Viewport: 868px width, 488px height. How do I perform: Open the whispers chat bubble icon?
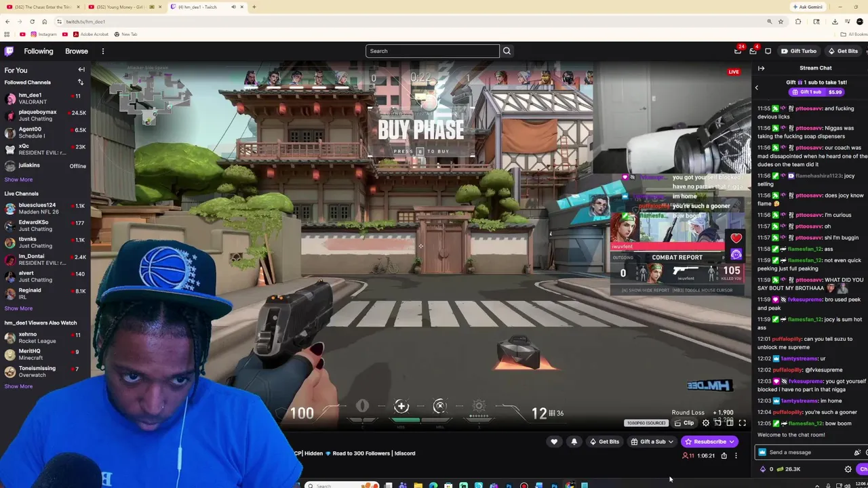(x=768, y=51)
